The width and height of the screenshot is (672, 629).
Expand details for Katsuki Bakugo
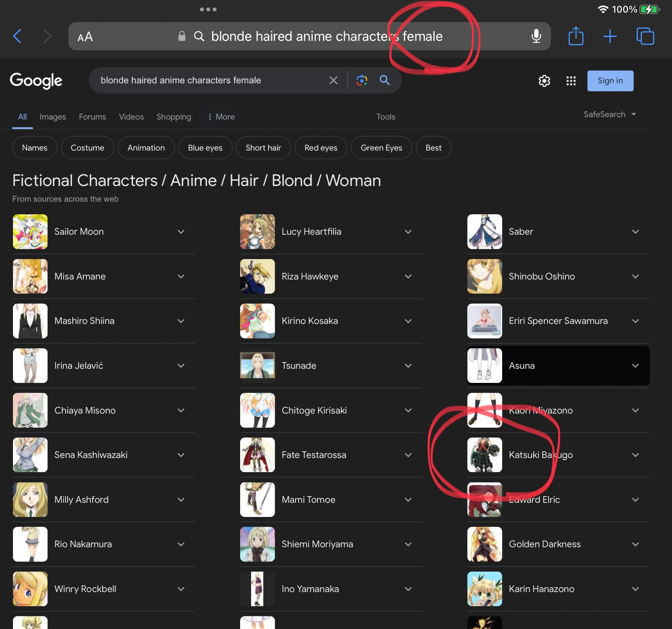pos(635,455)
